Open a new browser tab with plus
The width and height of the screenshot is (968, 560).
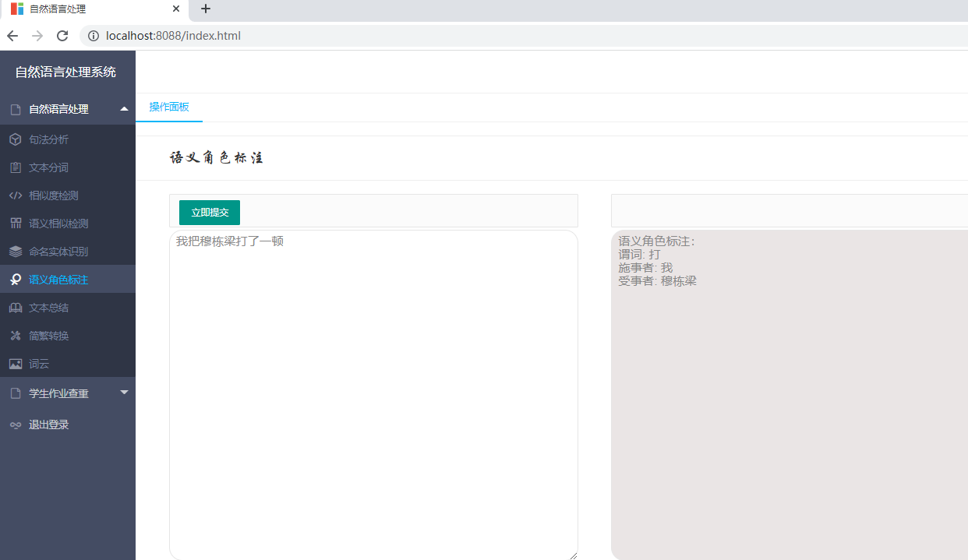[x=206, y=9]
